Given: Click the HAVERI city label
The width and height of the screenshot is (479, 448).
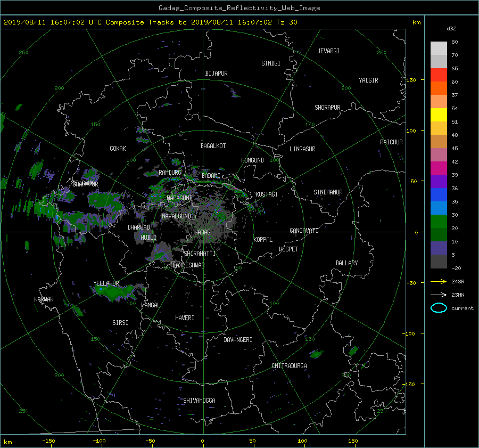Looking at the screenshot, I should click(185, 318).
